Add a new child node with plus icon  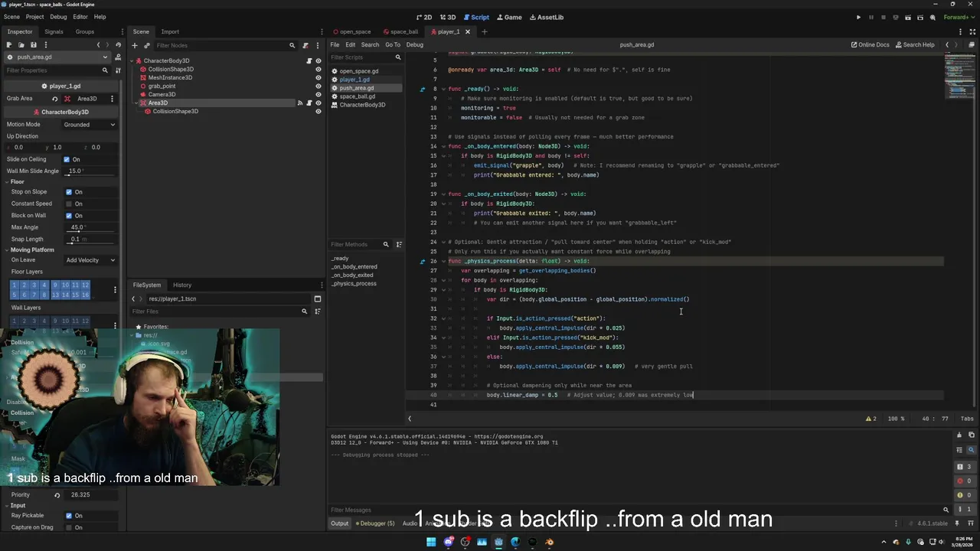pos(136,45)
